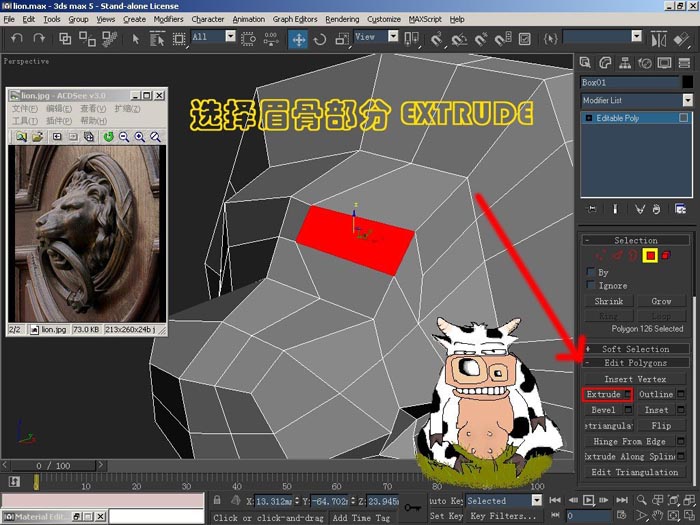Toggle the Ignore Backfacing checkbox

591,285
